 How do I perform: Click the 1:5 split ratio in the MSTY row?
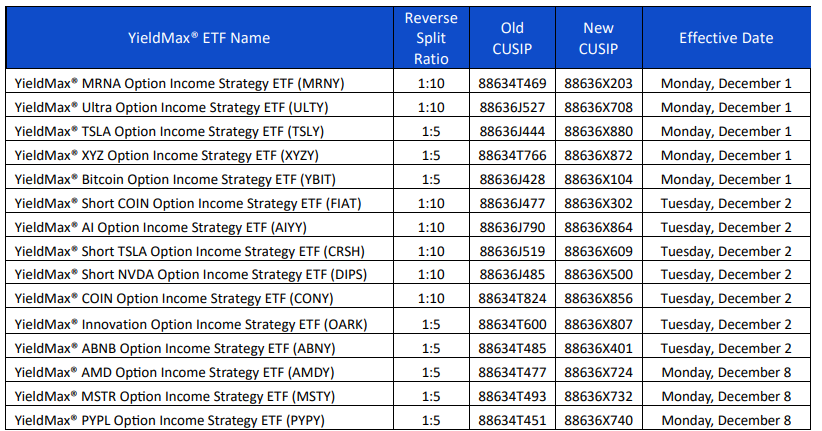tap(431, 396)
